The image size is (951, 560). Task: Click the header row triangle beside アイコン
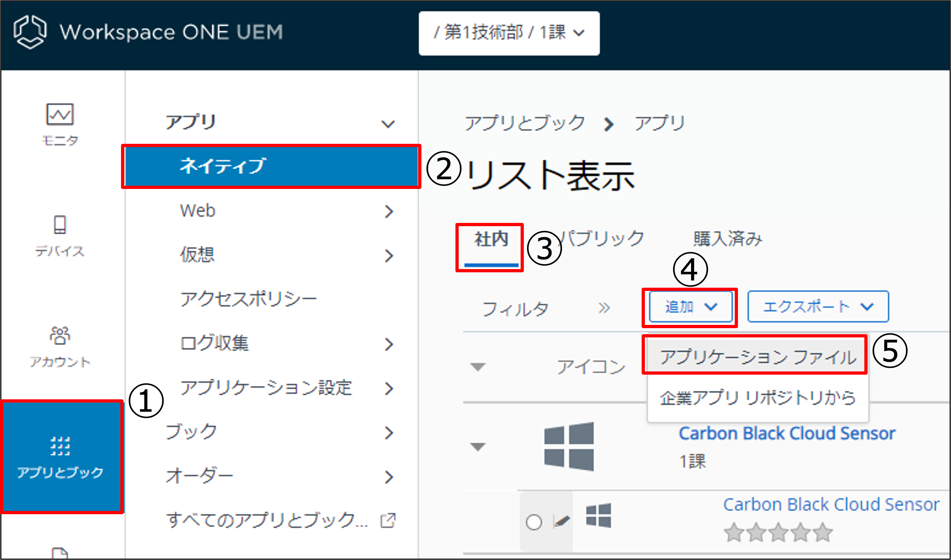click(478, 367)
